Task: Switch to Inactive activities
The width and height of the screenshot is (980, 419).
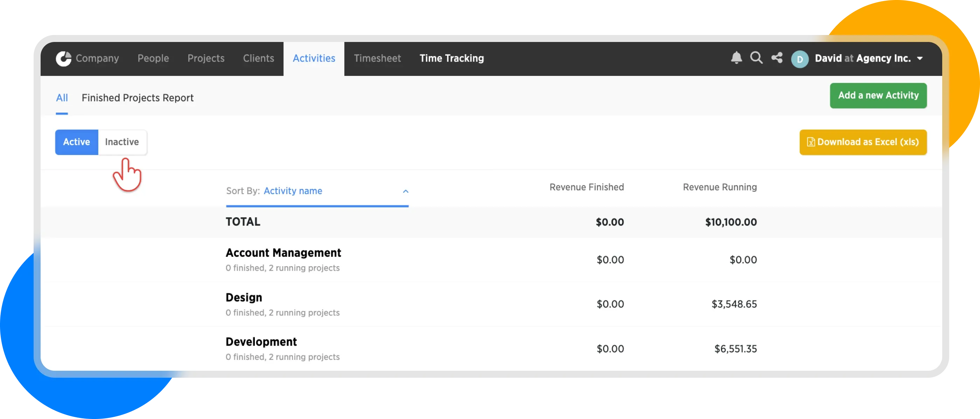Action: tap(122, 142)
